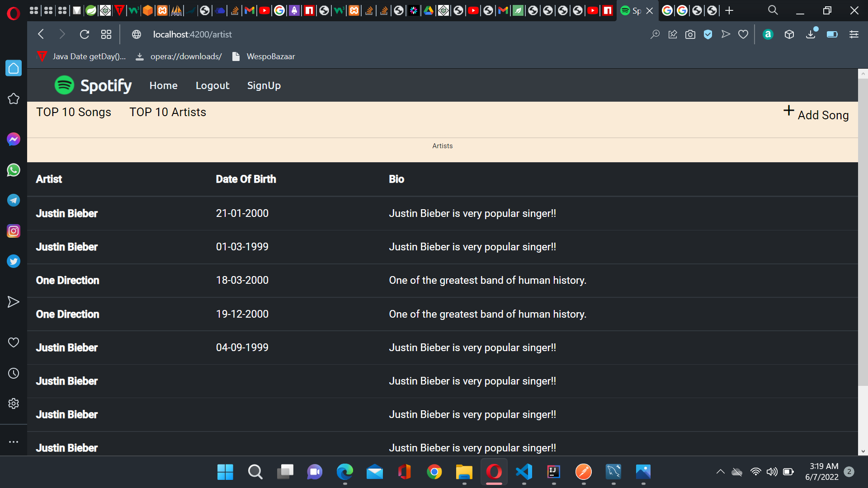
Task: Click the Logout nav link
Action: 212,85
